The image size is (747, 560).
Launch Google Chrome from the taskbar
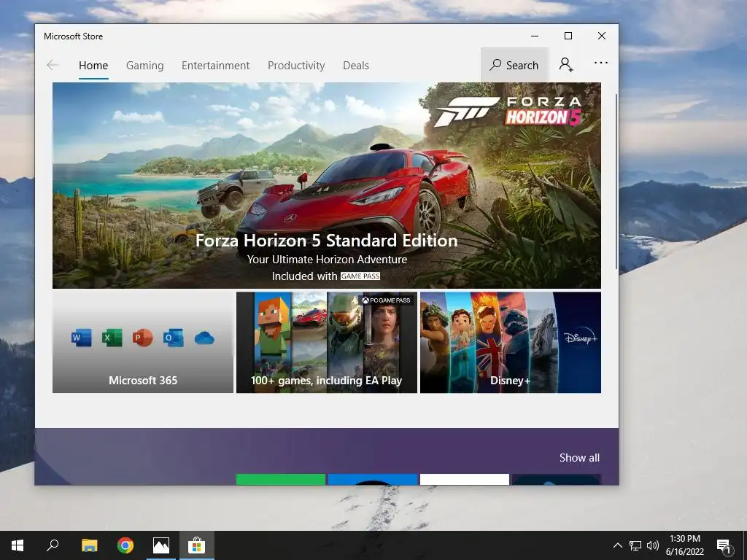(125, 545)
